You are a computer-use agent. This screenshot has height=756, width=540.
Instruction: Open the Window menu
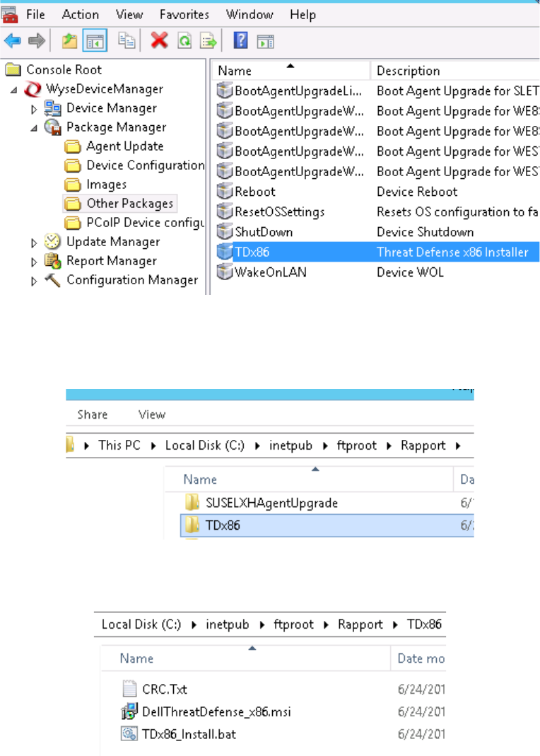(250, 14)
